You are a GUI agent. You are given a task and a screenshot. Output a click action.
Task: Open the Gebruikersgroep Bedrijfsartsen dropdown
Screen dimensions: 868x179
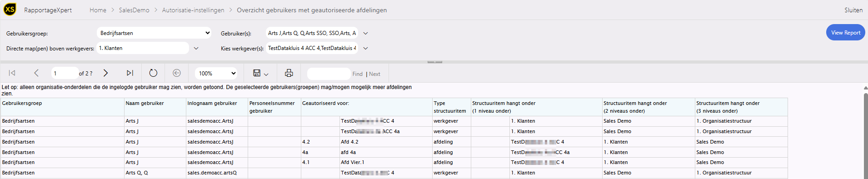tap(155, 33)
